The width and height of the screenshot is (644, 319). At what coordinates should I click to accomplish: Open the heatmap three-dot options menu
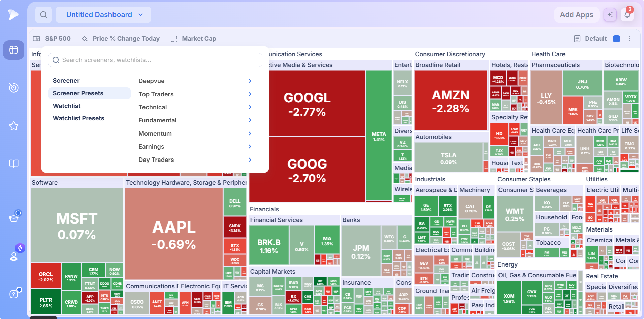(x=629, y=39)
